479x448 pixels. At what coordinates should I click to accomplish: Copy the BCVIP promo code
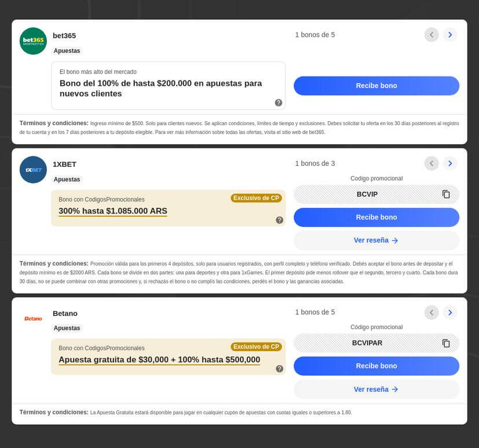pos(446,194)
